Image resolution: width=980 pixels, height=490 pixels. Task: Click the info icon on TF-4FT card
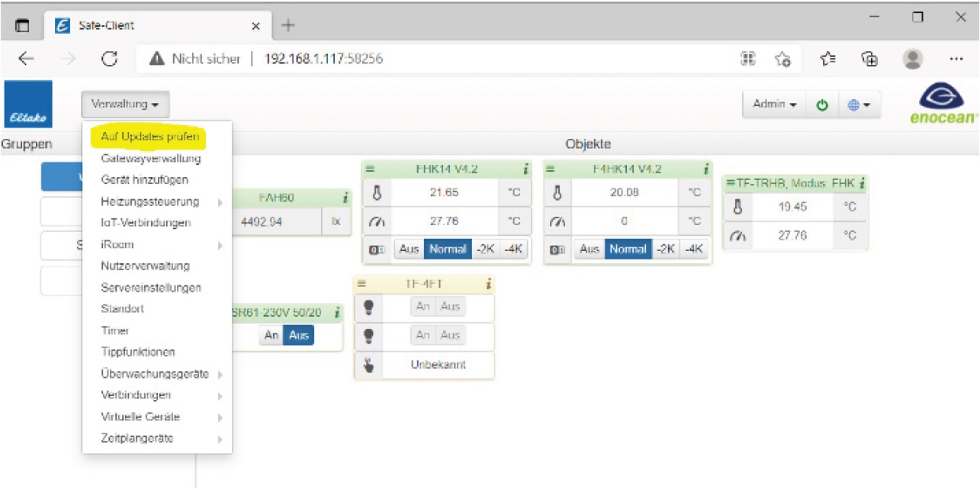(489, 285)
